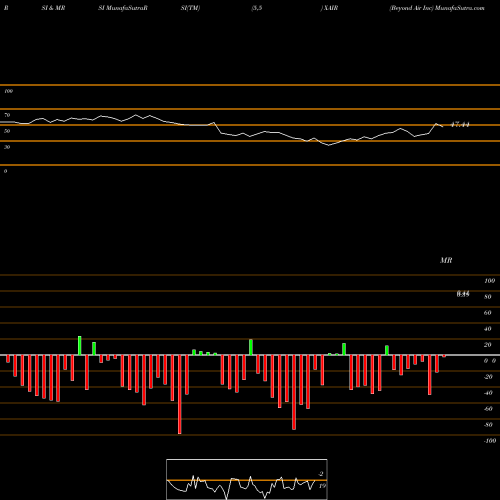This screenshot has width=500, height=500.
Task: Click the Beyond Air Inc MunafaSutra.com title
Action: pos(437,8)
